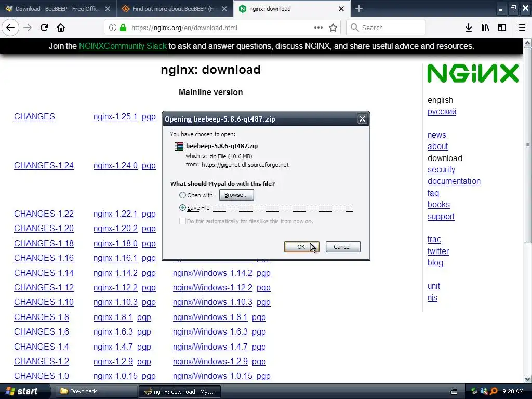Open a new tab with plus button

pyautogui.click(x=359, y=8)
